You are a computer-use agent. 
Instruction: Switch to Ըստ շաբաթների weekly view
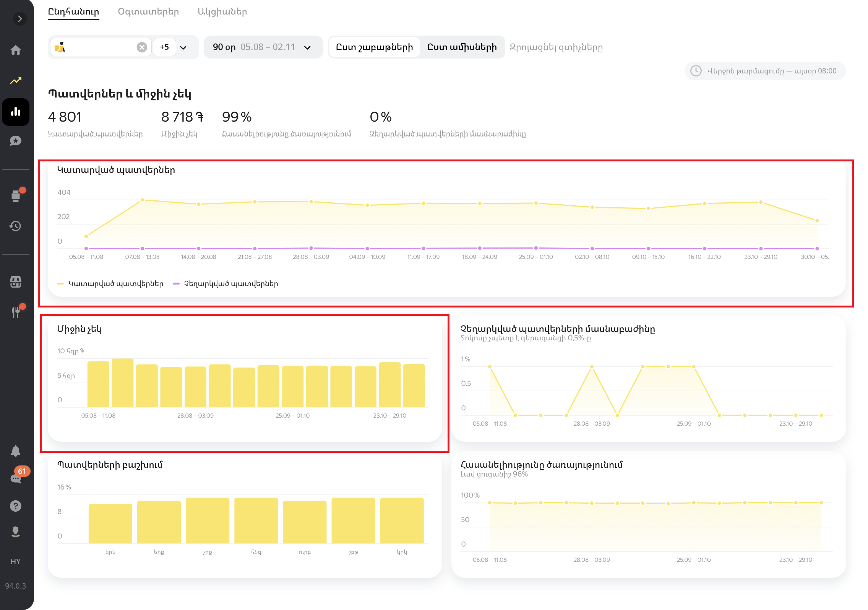point(374,47)
